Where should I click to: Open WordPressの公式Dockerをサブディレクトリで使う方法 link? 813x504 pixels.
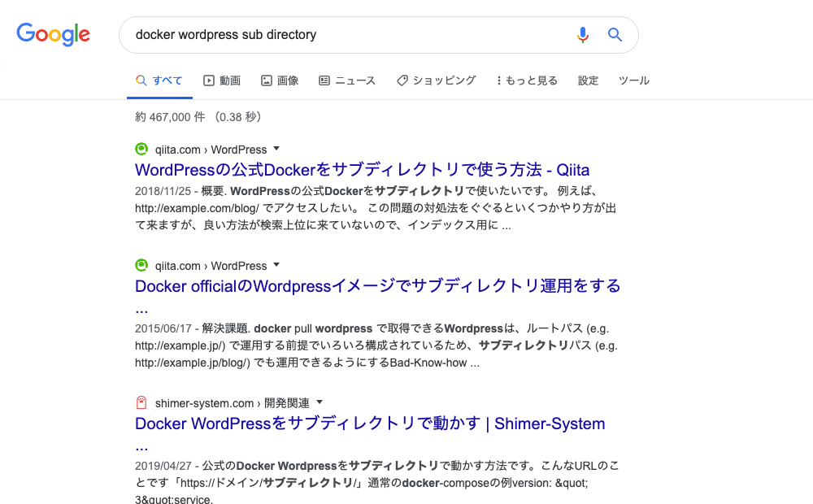click(362, 170)
